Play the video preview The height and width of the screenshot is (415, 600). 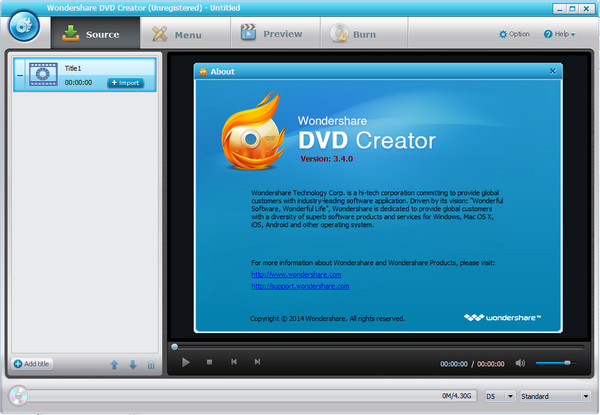click(x=186, y=362)
